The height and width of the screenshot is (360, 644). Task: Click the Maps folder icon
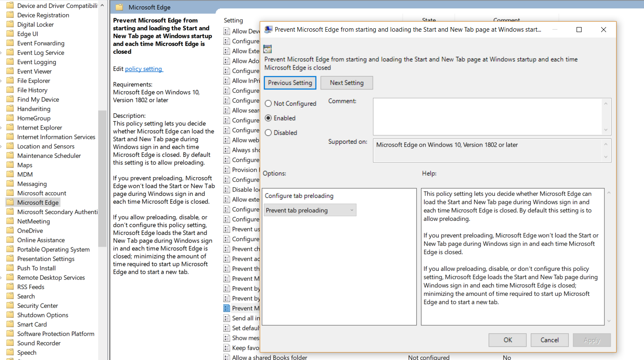click(10, 165)
